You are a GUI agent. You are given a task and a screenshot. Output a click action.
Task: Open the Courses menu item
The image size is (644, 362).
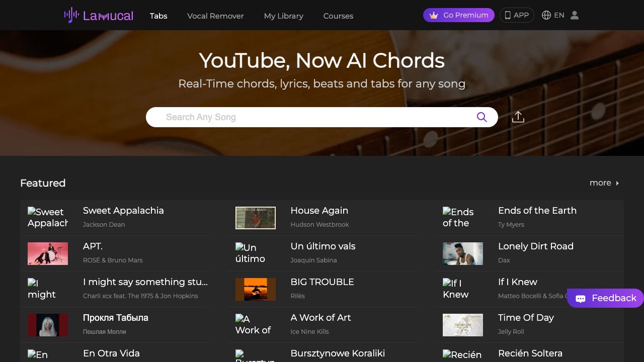point(338,16)
